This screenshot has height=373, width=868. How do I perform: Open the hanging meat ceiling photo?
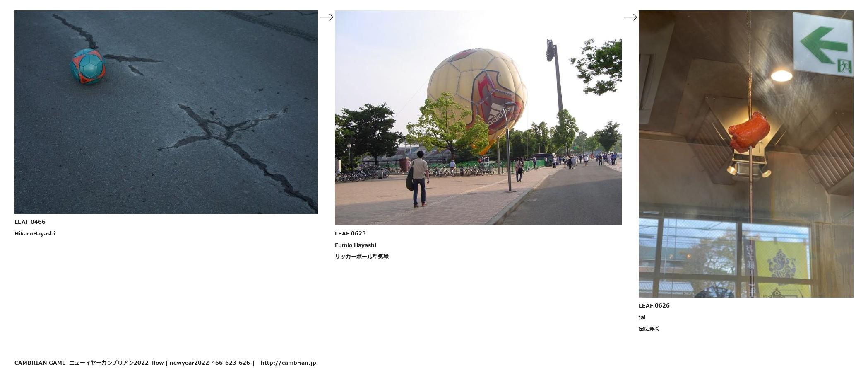point(746,154)
